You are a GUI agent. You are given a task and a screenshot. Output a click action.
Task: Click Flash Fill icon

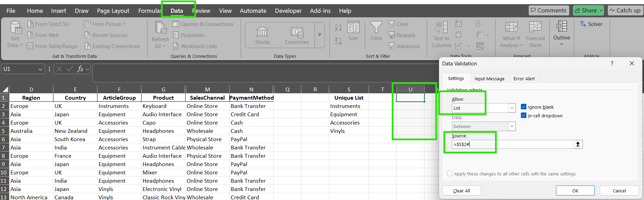(x=458, y=24)
